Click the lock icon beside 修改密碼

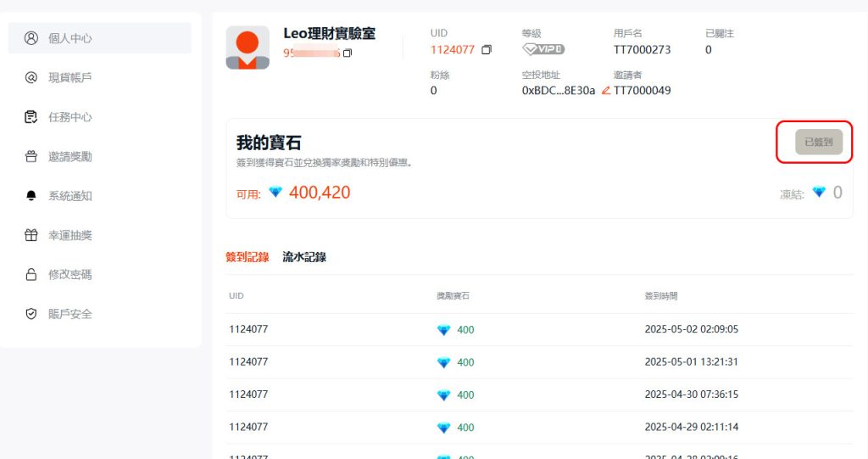(x=31, y=274)
